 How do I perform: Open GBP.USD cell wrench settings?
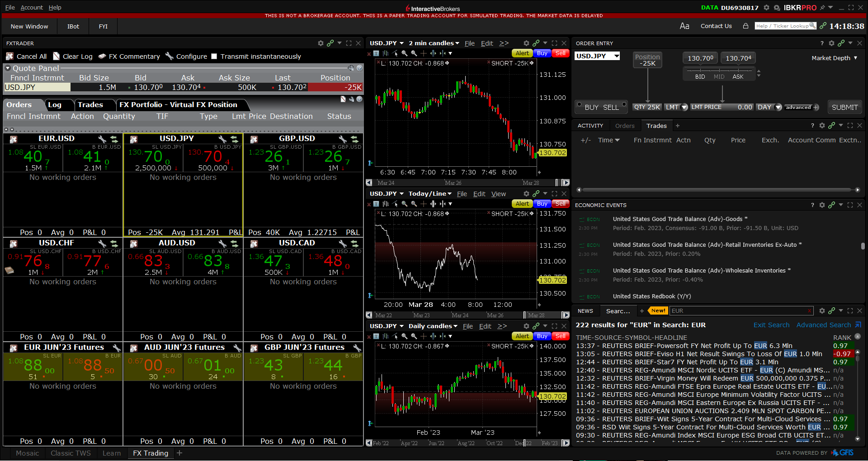point(343,139)
